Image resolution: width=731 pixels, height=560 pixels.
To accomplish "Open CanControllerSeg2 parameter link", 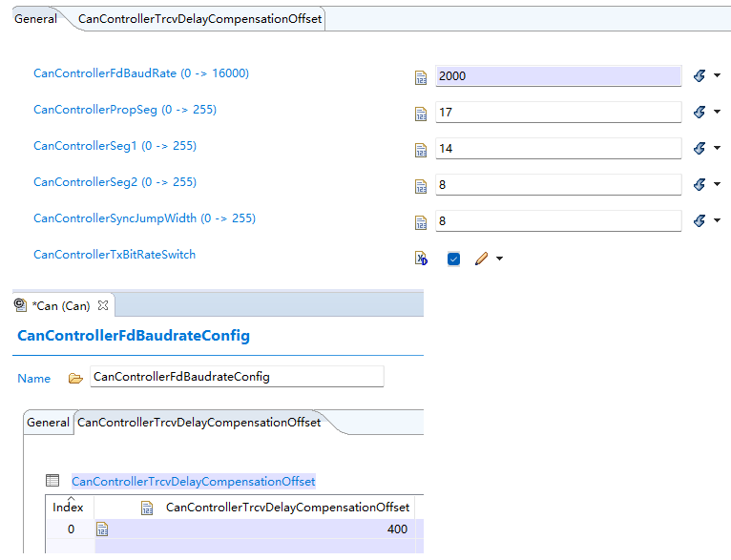I will pos(115,182).
